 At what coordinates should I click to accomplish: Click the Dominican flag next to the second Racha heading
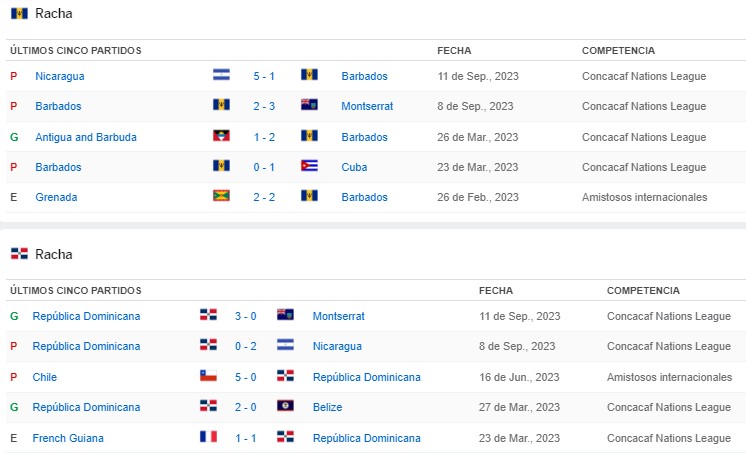pos(19,254)
